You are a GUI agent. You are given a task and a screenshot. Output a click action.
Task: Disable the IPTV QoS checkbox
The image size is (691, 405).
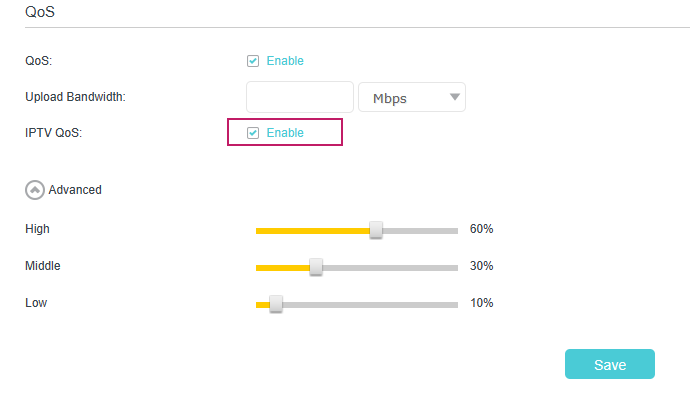(x=253, y=133)
